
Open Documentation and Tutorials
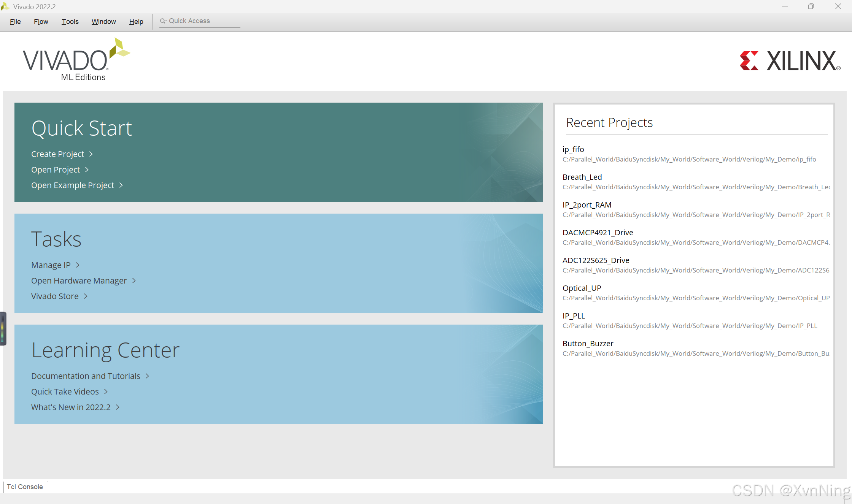click(x=86, y=376)
